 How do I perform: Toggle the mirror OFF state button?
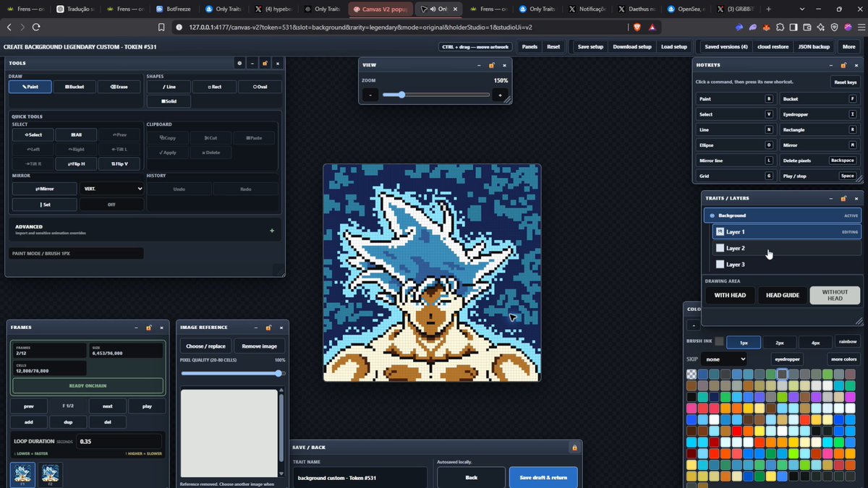[111, 205]
